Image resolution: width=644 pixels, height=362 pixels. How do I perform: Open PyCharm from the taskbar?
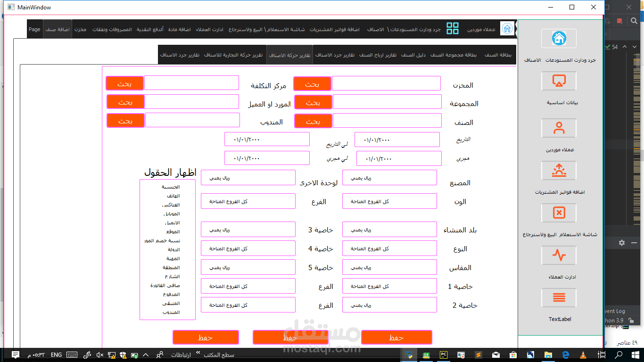[444, 355]
